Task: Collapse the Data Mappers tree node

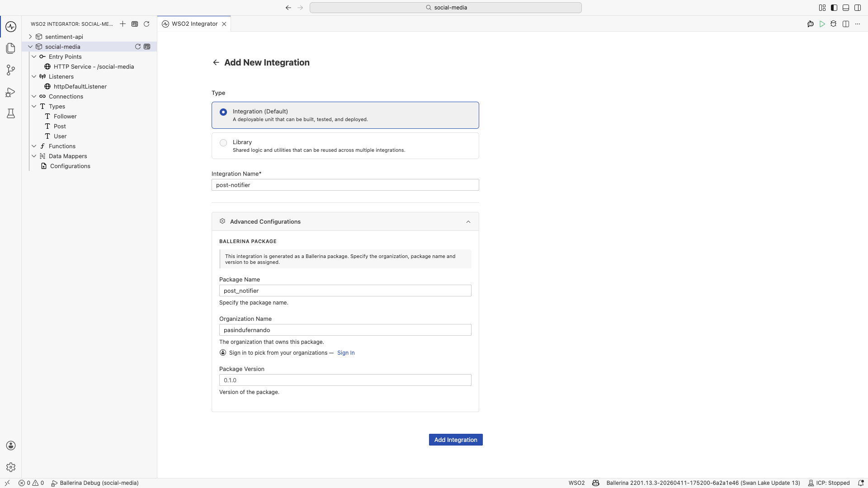Action: (x=34, y=156)
